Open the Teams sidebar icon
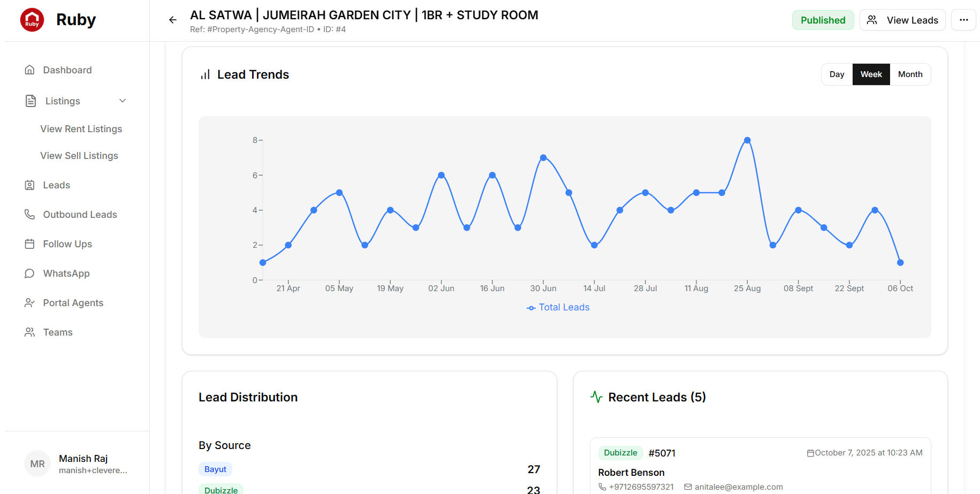 point(30,332)
